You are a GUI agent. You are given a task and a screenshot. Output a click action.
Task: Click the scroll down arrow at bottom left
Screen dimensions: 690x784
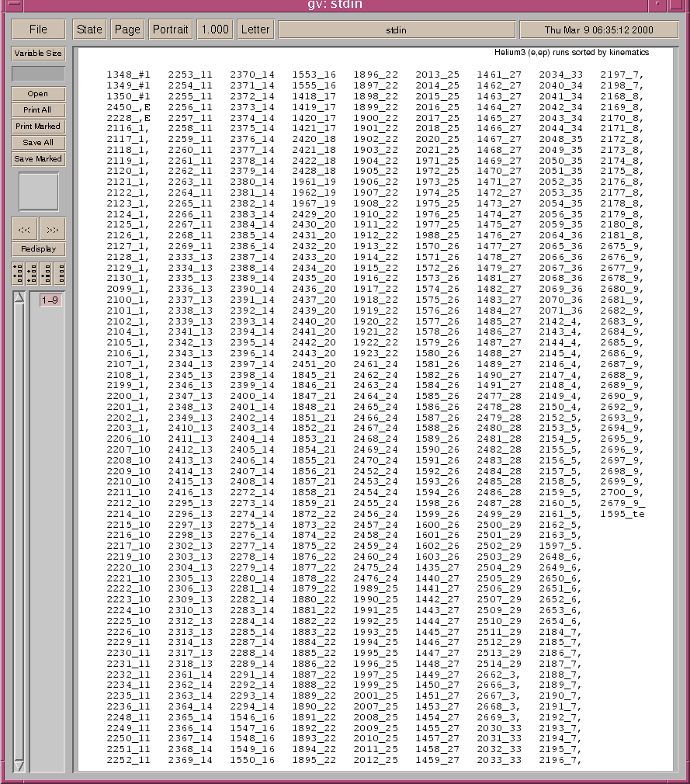(19, 765)
